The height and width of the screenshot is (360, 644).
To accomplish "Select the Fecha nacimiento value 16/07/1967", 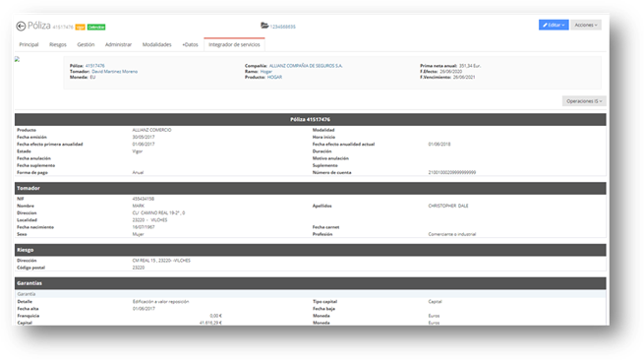I will coord(144,227).
